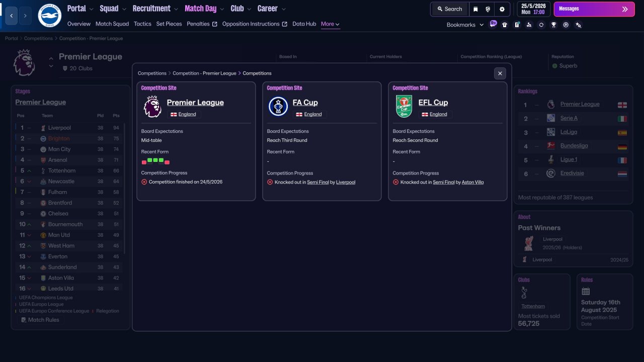Expand the Recruitment menu dropdown

(x=176, y=9)
